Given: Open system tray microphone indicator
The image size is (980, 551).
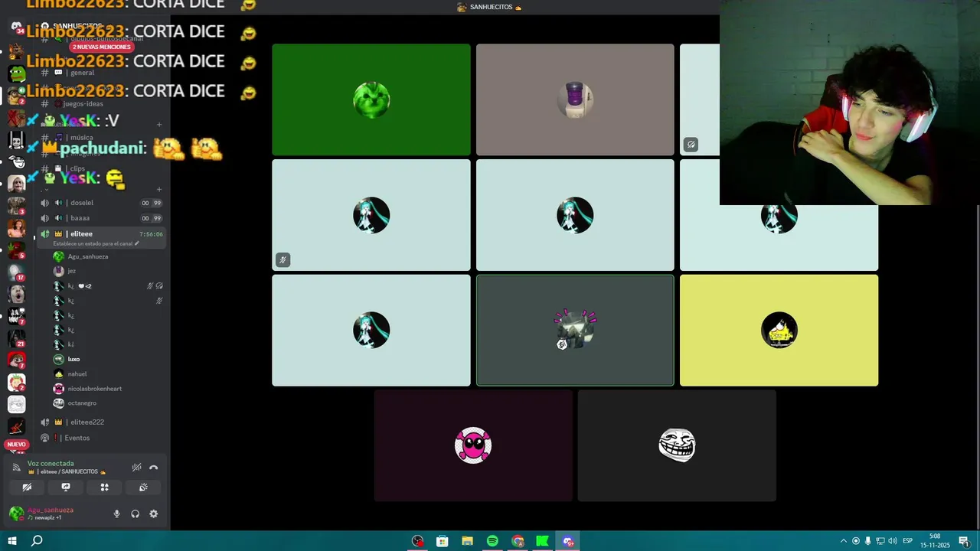Looking at the screenshot, I should 868,541.
